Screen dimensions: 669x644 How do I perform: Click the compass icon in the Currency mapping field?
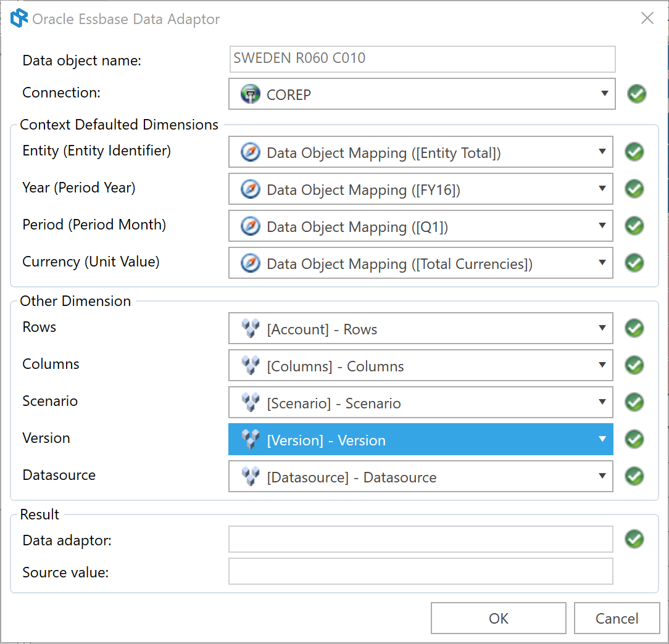(x=251, y=263)
